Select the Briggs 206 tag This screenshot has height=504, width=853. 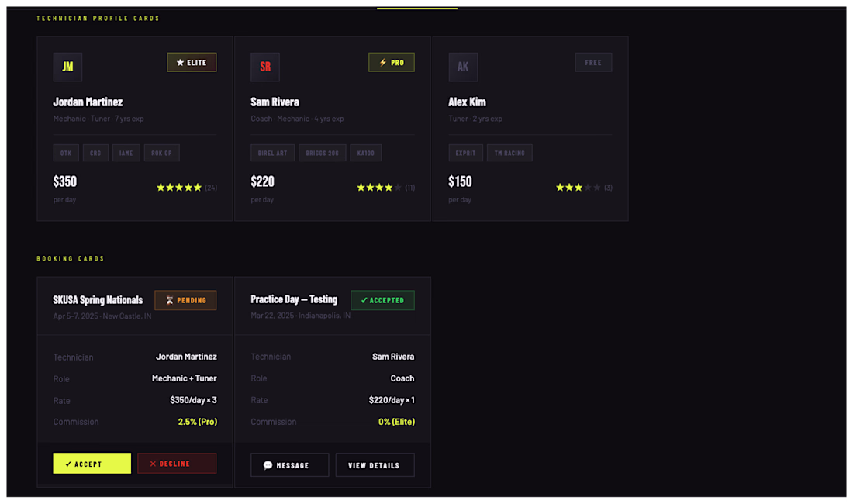coord(322,153)
